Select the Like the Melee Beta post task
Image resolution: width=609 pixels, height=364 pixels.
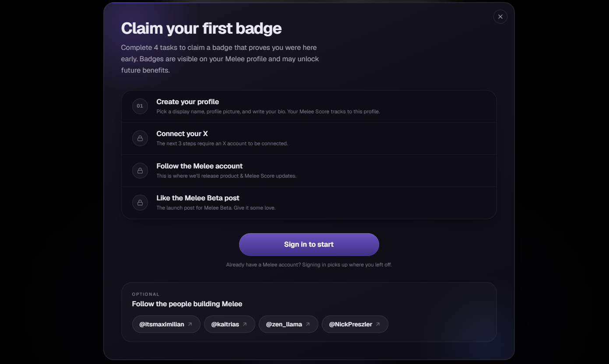click(309, 203)
